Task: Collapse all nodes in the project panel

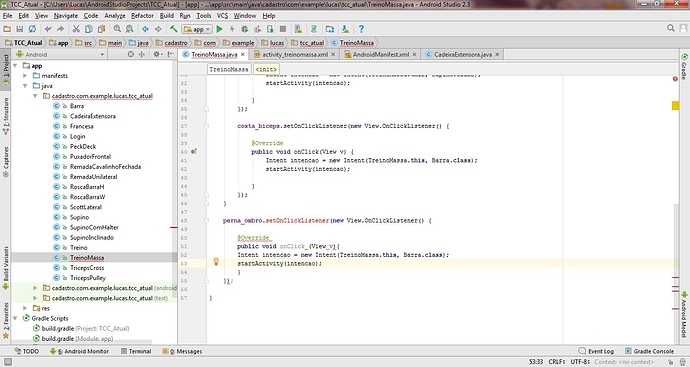Action: click(x=142, y=54)
